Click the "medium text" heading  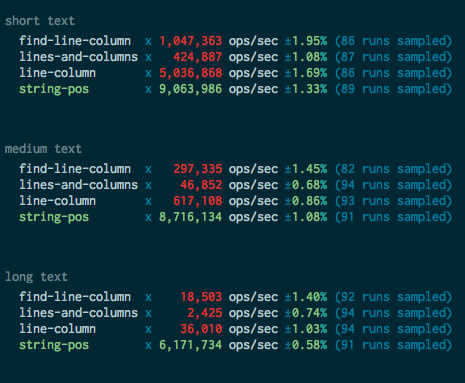click(x=43, y=149)
